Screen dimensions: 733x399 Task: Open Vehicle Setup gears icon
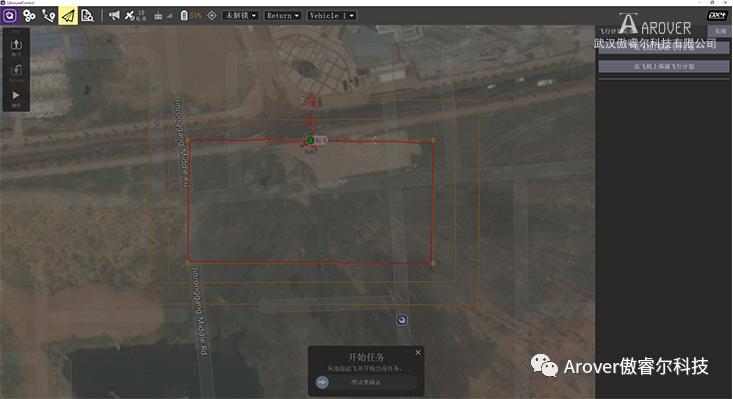tap(29, 15)
